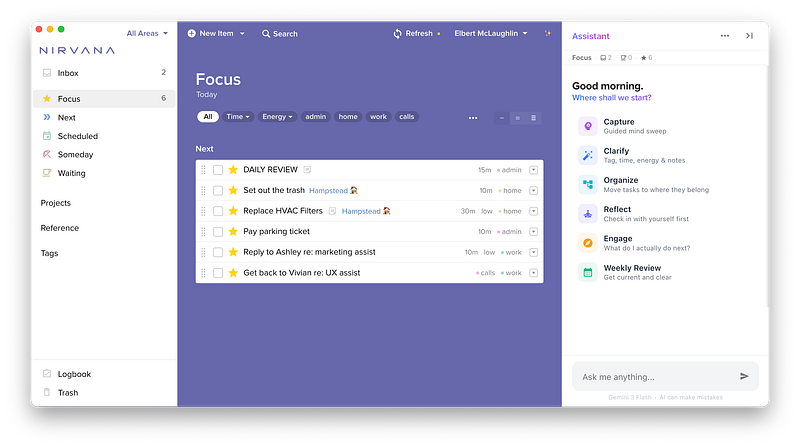Click the Capture lightbulb icon

tap(587, 126)
